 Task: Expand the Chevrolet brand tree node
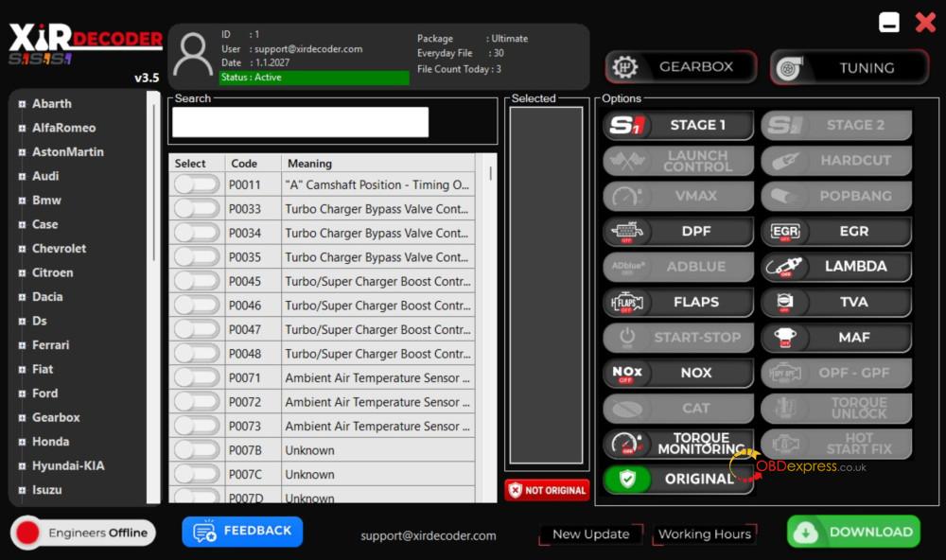(x=23, y=249)
